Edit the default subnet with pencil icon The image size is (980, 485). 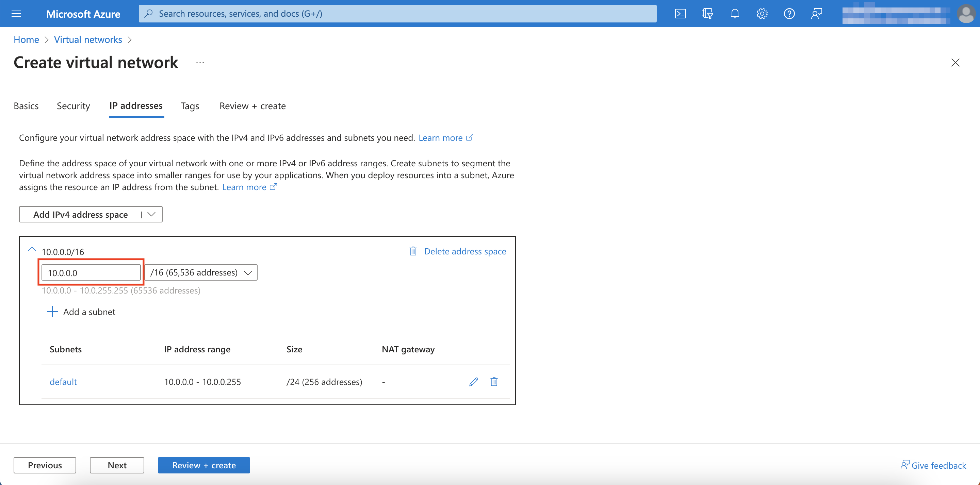(473, 382)
